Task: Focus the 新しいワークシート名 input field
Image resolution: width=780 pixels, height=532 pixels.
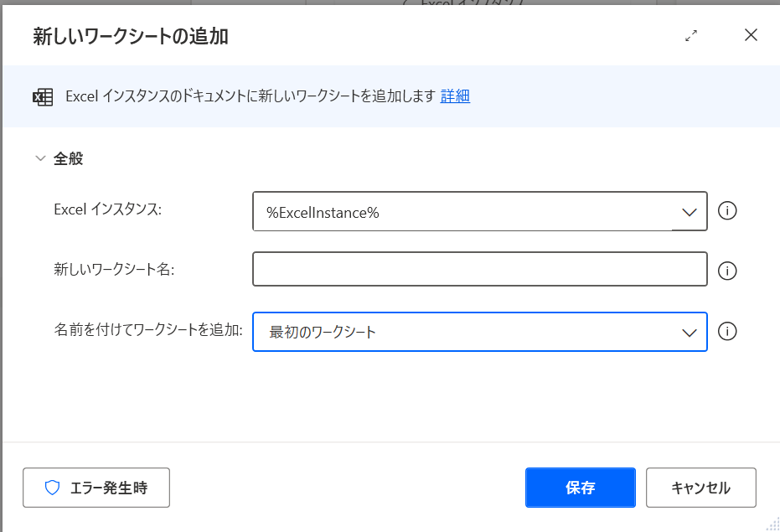Action: [479, 270]
